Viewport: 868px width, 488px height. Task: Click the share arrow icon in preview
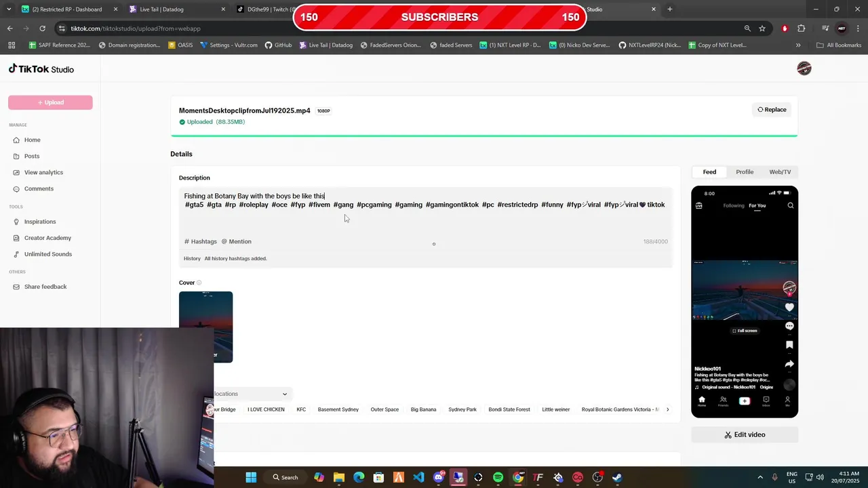[x=789, y=364]
